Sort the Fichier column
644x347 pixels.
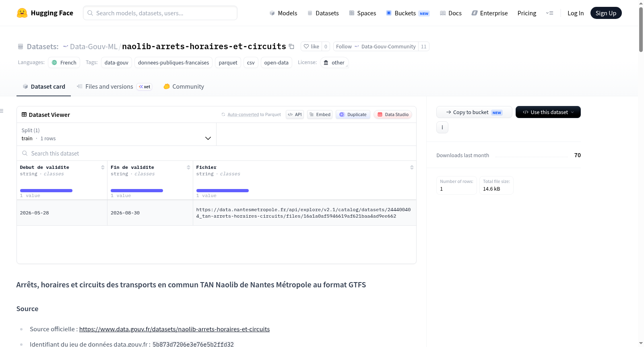(412, 167)
